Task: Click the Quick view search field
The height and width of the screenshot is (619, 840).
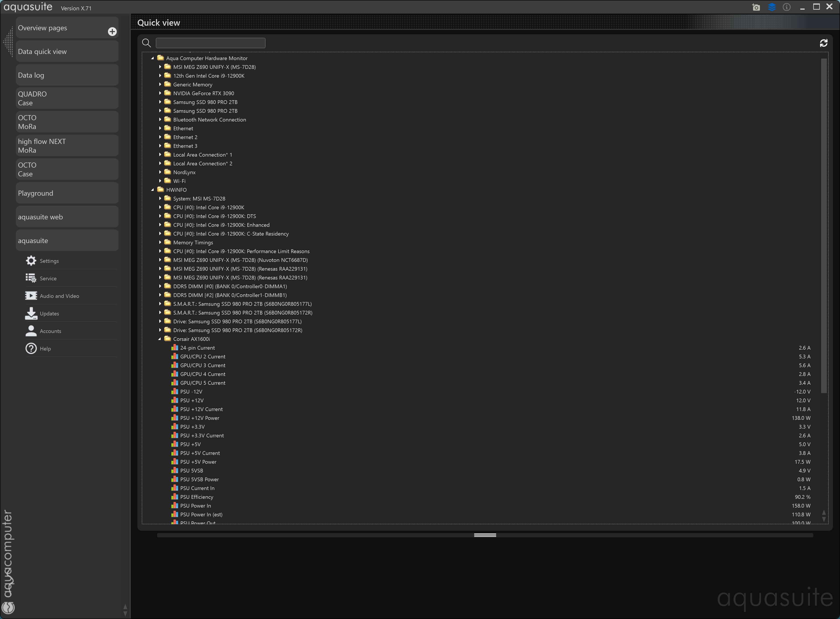Action: tap(210, 43)
